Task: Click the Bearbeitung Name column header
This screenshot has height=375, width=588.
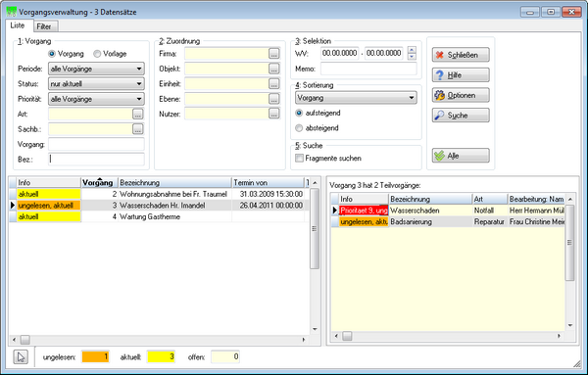Action: click(536, 199)
